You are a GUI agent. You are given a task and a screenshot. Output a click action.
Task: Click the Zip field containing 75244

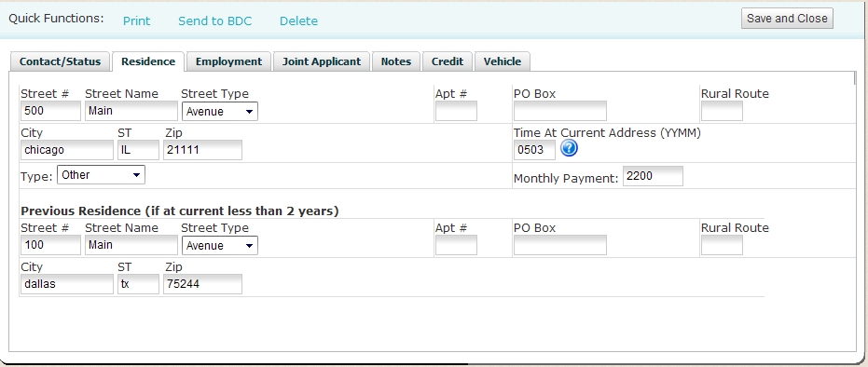202,284
